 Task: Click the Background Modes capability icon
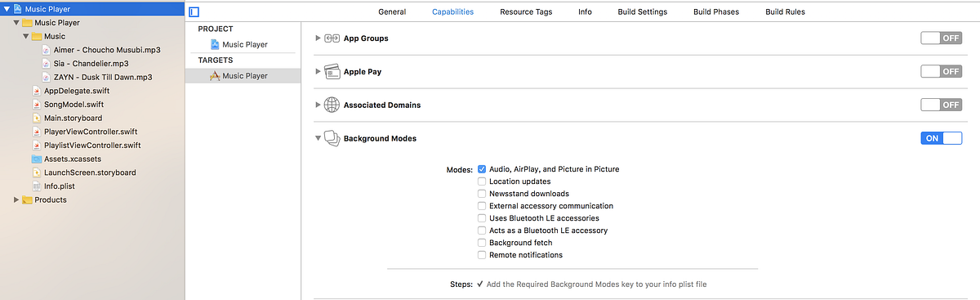click(x=332, y=138)
